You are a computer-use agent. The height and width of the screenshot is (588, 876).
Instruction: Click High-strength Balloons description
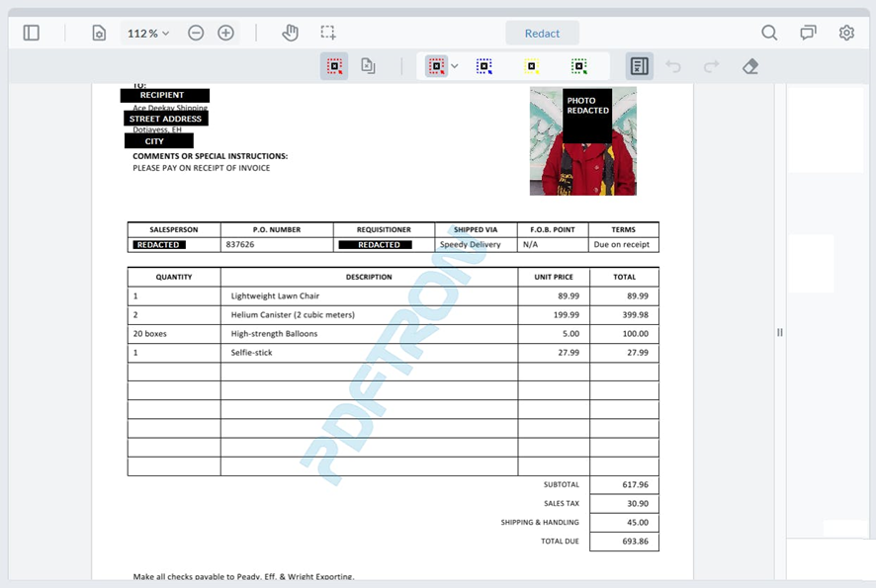point(274,333)
